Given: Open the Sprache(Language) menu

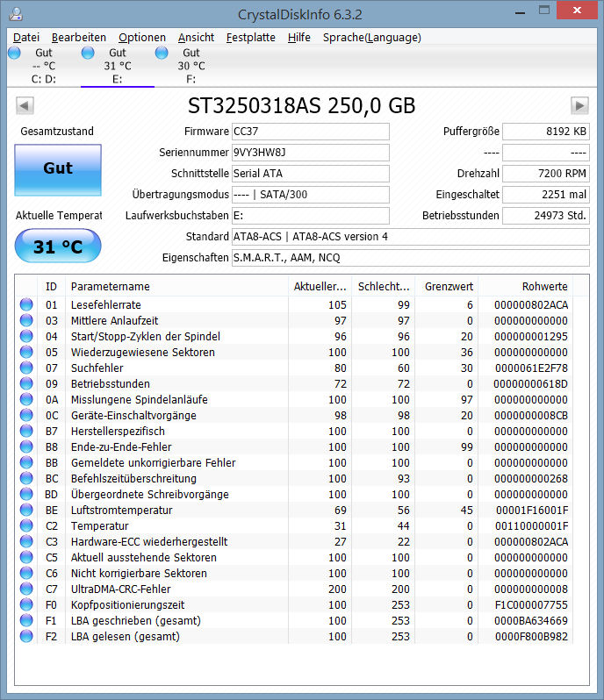Looking at the screenshot, I should pos(371,38).
